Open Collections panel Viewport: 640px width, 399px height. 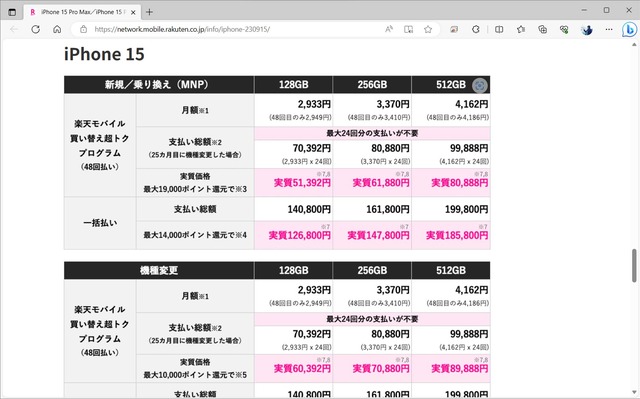[x=542, y=29]
